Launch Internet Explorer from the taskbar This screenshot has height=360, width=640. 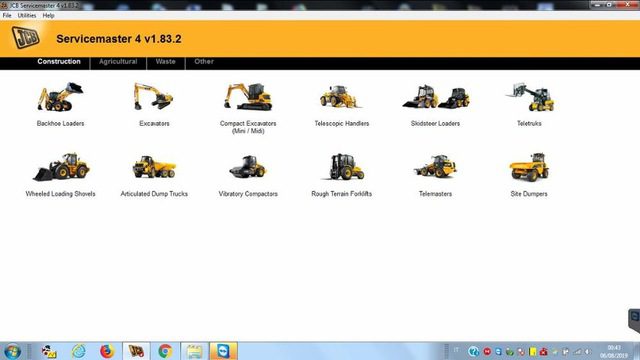(78, 351)
